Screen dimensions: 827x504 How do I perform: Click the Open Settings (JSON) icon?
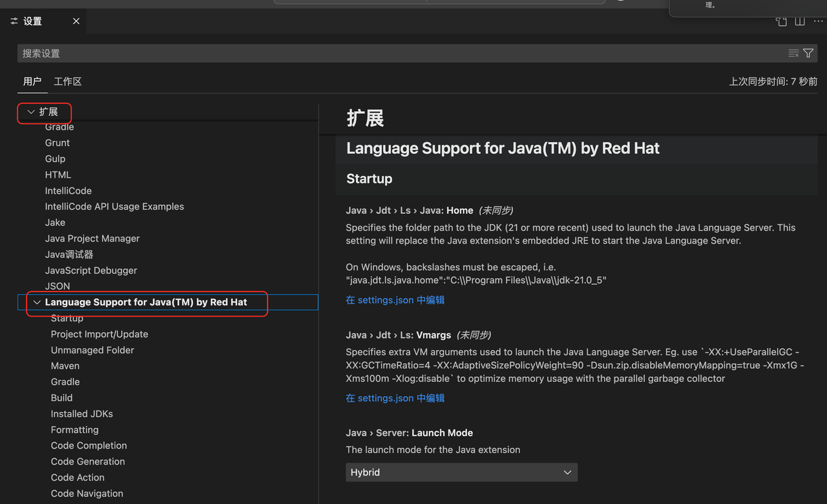coord(781,21)
